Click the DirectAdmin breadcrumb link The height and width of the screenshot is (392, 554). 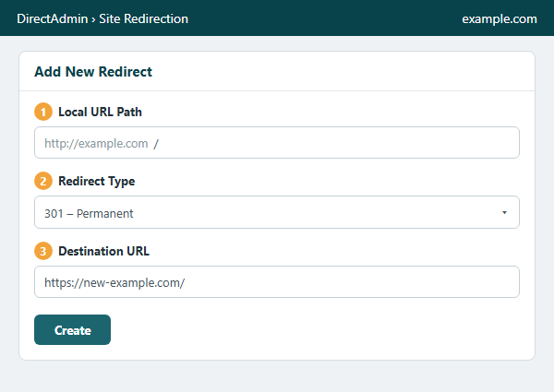53,18
